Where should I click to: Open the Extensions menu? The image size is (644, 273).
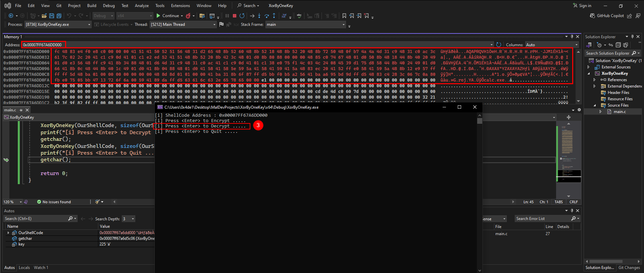[x=180, y=5]
